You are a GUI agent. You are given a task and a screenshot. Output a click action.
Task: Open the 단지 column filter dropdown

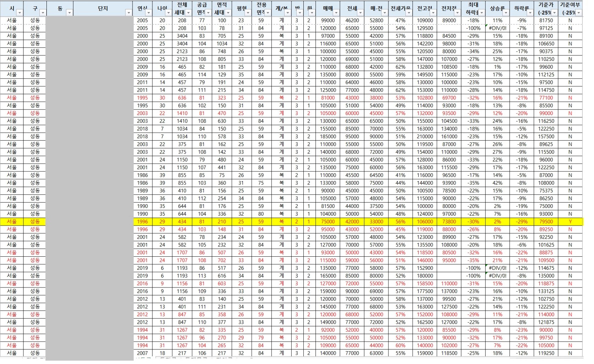pos(129,13)
